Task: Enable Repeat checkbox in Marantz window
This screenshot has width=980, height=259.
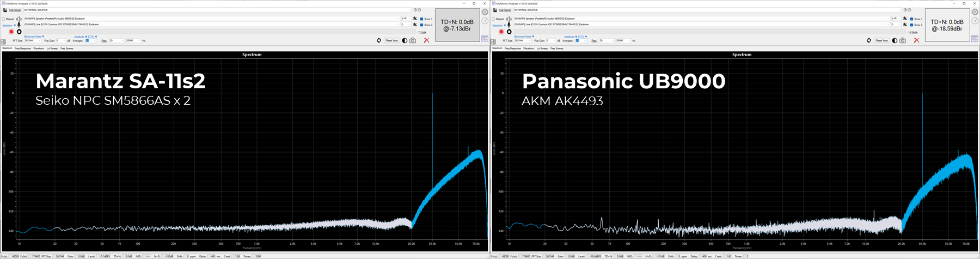Action: click(x=3, y=19)
